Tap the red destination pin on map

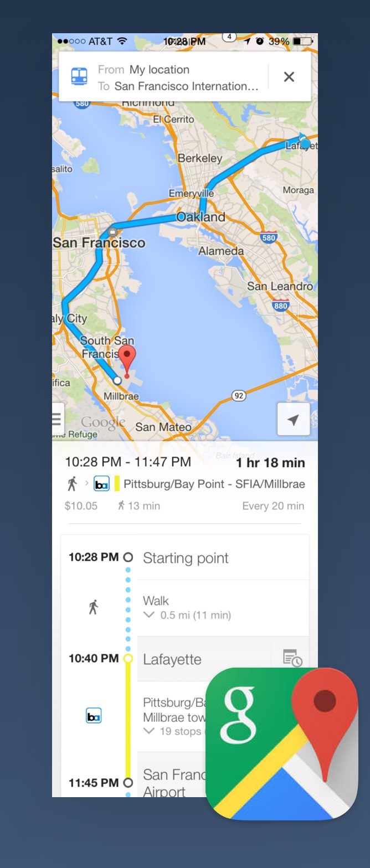pos(127,360)
